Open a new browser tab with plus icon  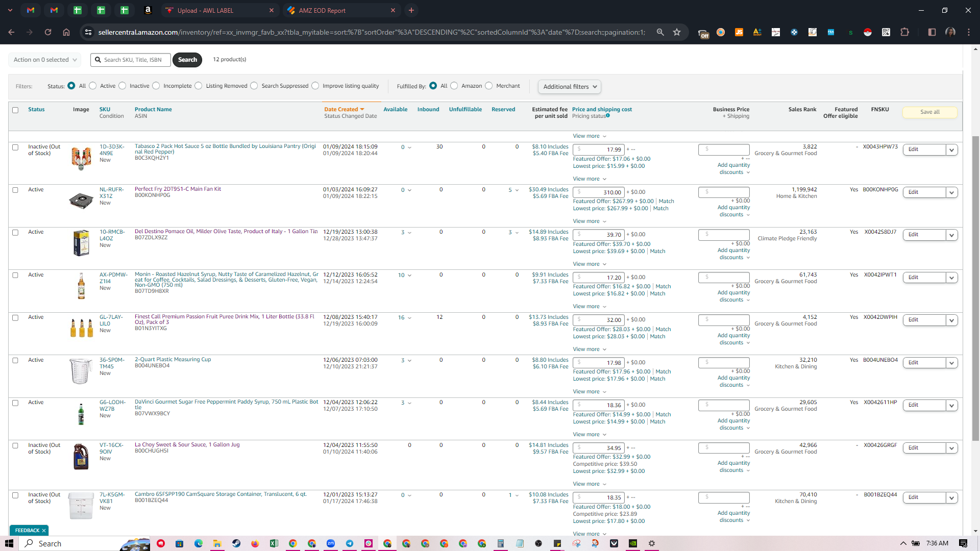(411, 10)
